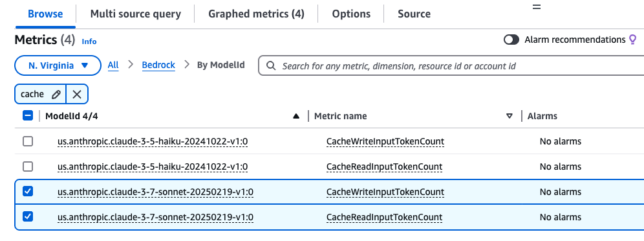Click the lightbulb icon beside Alarm recommendations

[633, 40]
